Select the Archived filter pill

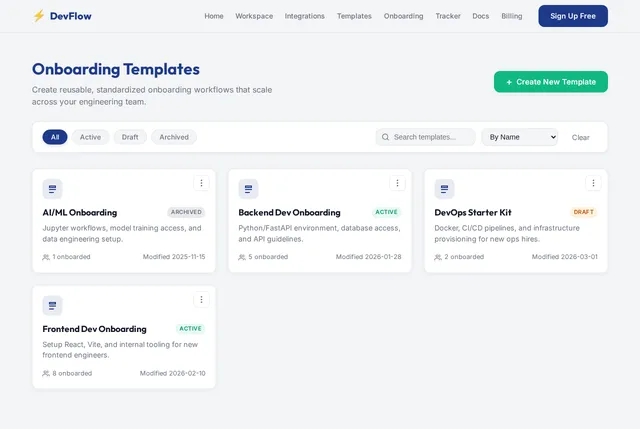[174, 137]
